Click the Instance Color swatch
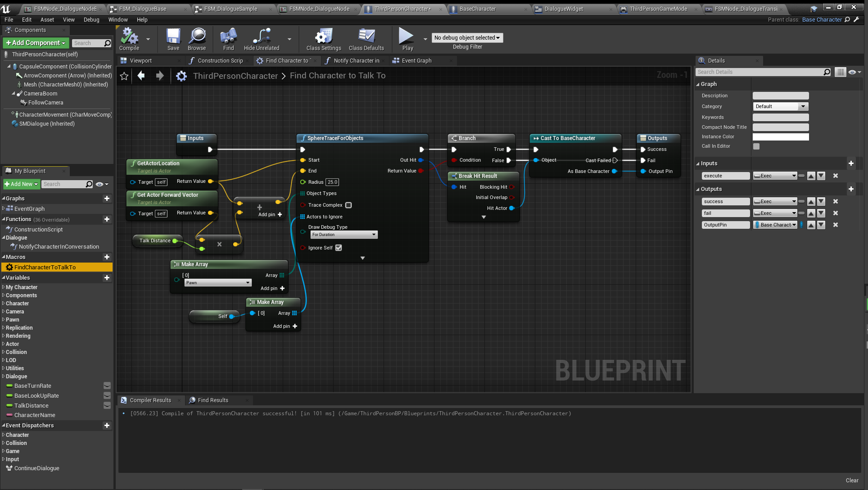This screenshot has width=868, height=490. (x=781, y=137)
